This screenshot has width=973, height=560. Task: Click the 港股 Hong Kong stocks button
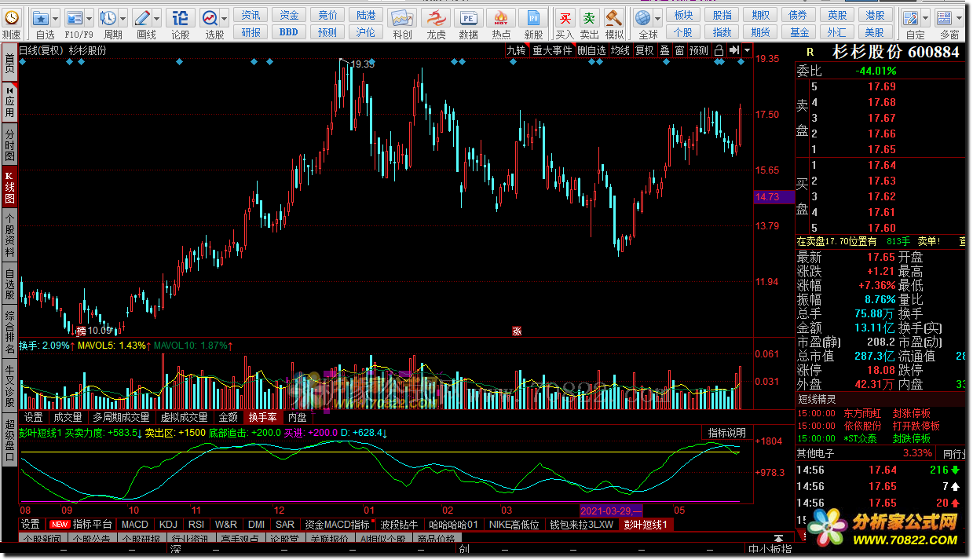tap(875, 15)
